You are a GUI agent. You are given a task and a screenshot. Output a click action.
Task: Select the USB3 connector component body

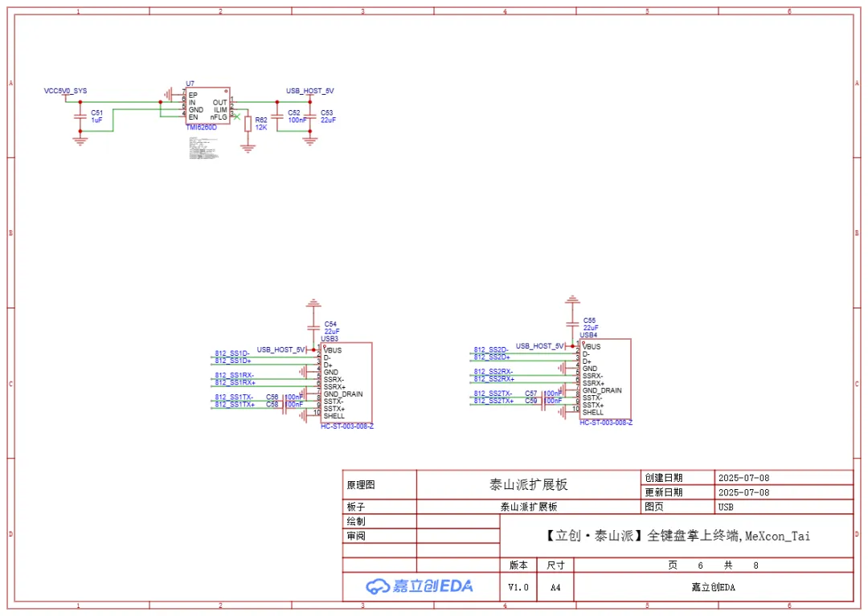tap(346, 382)
